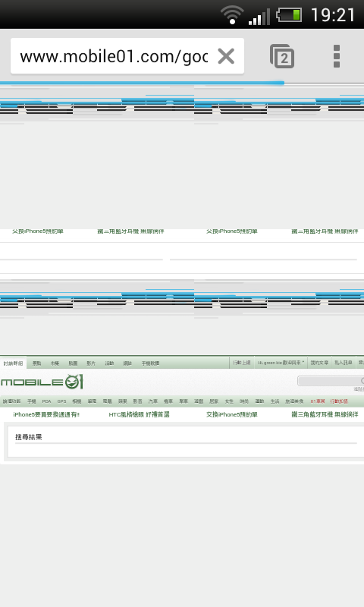
Task: Open the 筆電 forum category
Action: pos(92,401)
